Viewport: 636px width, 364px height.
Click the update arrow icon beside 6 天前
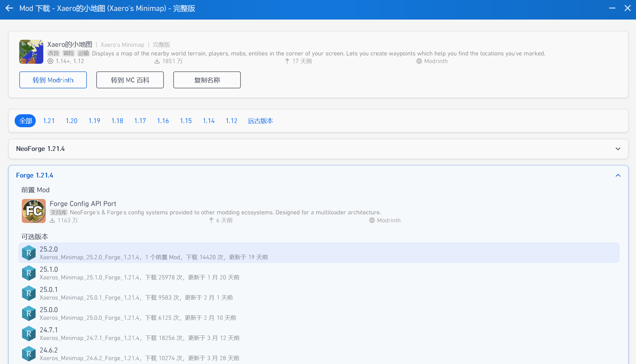coord(211,220)
